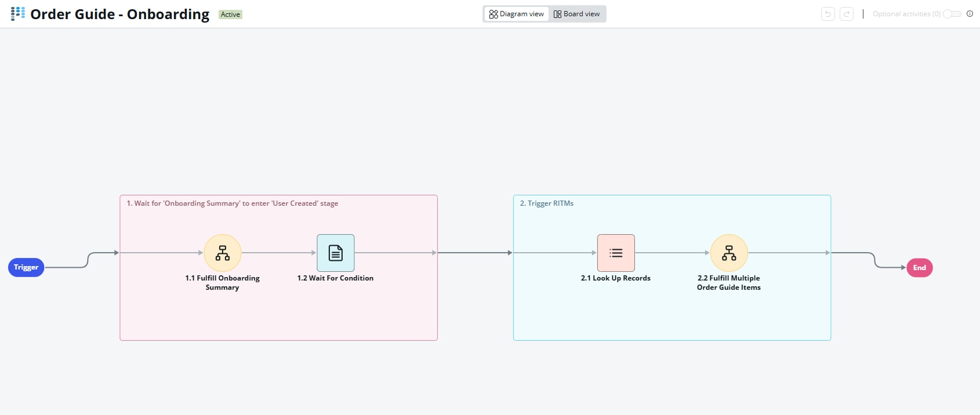The height and width of the screenshot is (415, 980).
Task: Select the Look Up Records activity icon
Action: tap(616, 253)
